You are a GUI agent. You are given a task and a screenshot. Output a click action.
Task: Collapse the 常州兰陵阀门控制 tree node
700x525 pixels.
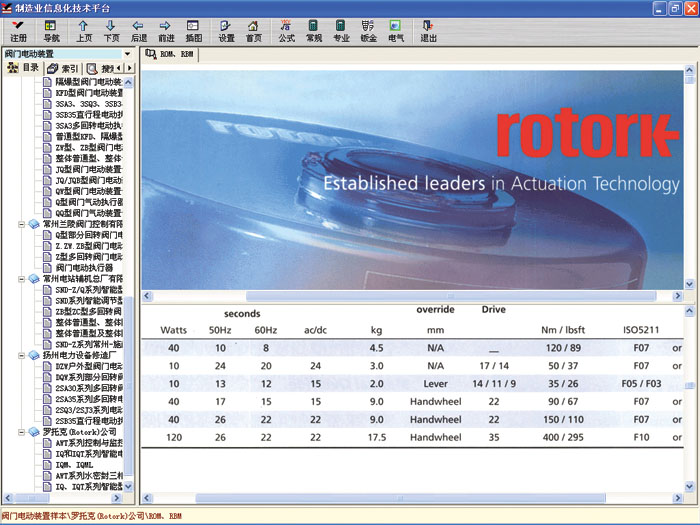click(22, 224)
